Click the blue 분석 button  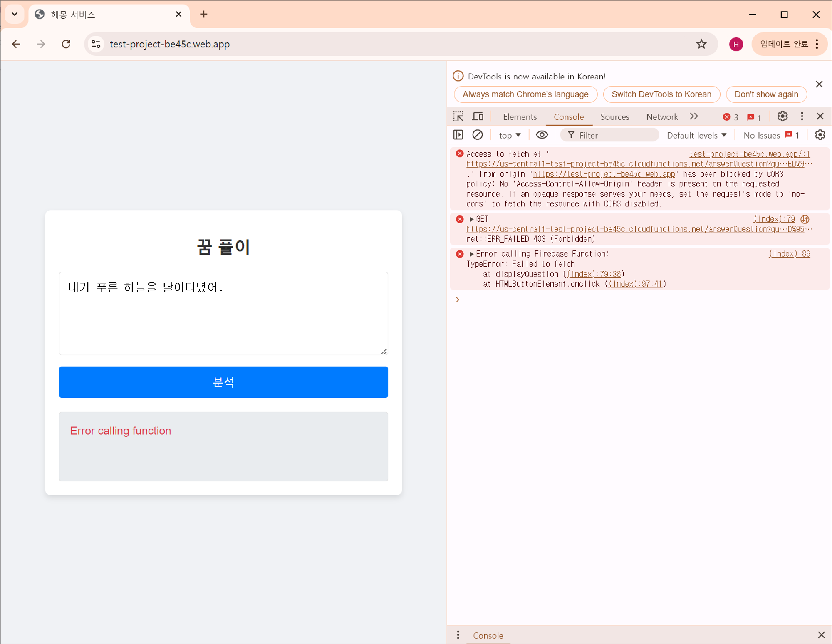click(223, 382)
